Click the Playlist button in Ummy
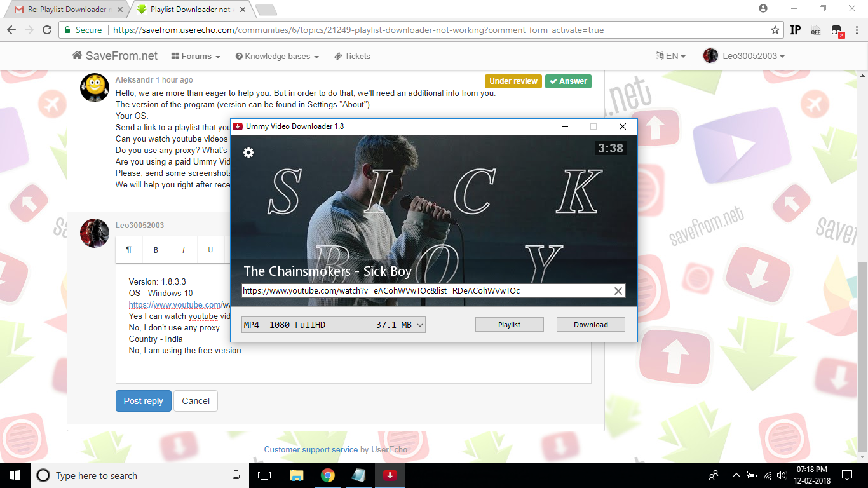 tap(510, 325)
